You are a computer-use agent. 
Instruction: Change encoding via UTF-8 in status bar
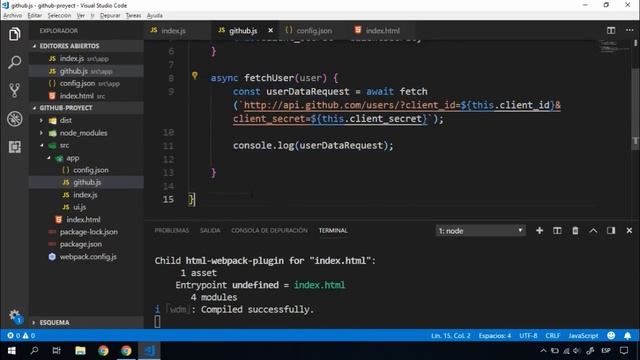point(528,336)
